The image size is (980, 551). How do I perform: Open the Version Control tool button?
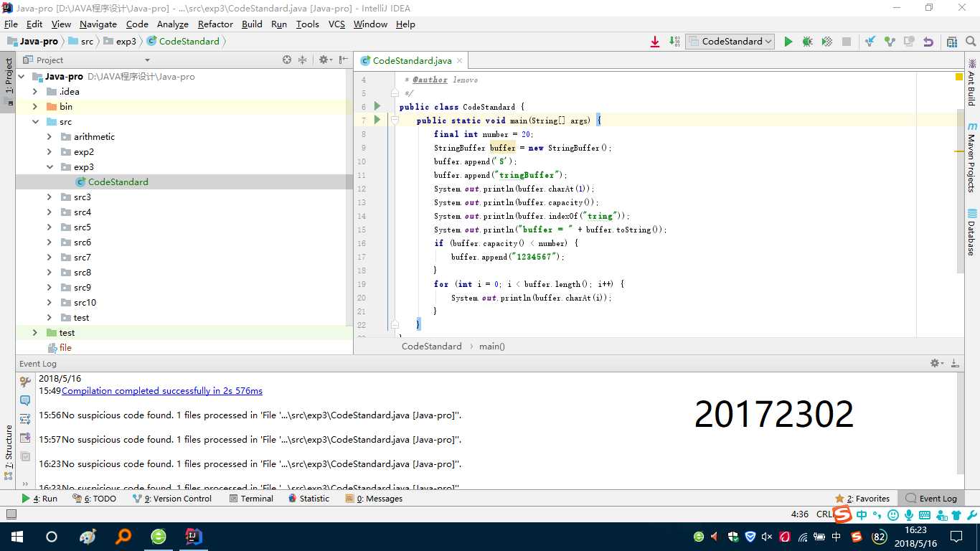(x=172, y=499)
